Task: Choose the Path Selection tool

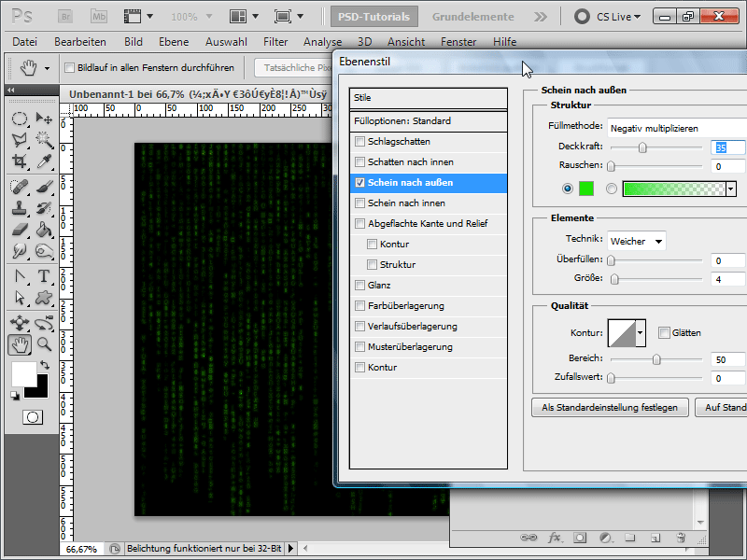Action: [19, 298]
